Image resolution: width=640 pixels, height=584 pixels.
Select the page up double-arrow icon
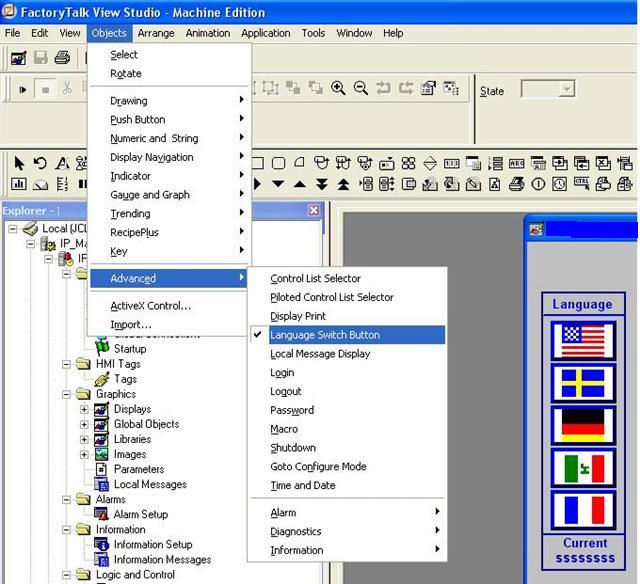click(343, 184)
